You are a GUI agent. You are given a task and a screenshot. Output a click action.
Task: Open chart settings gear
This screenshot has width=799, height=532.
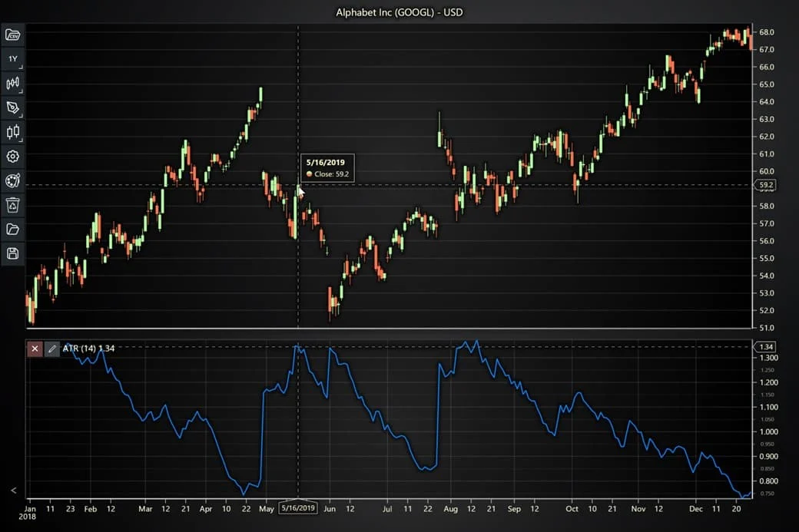pos(12,157)
